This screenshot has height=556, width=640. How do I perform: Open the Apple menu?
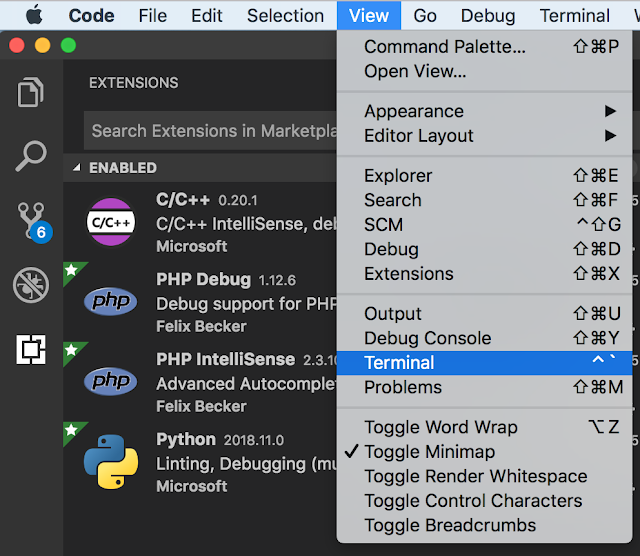[34, 16]
